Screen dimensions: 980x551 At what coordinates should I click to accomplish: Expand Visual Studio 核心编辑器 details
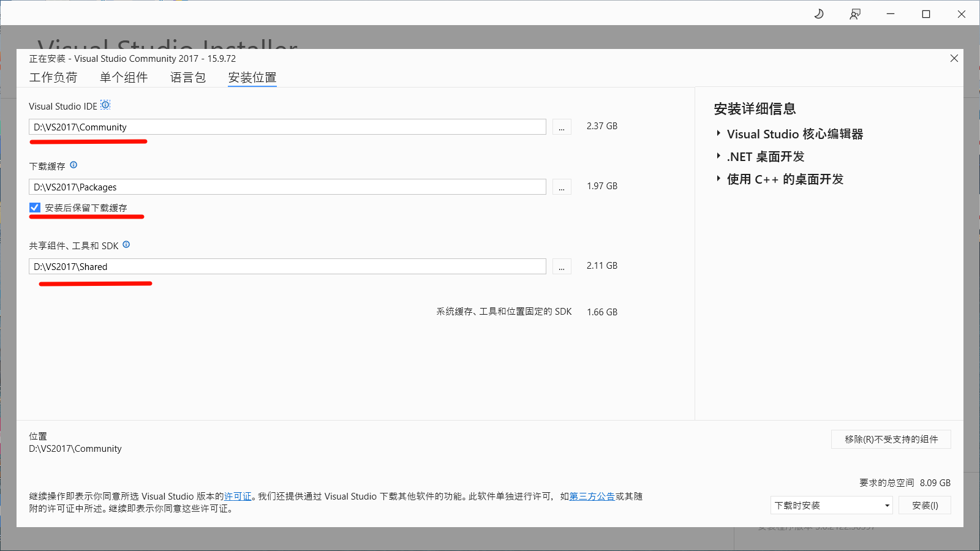pyautogui.click(x=718, y=133)
